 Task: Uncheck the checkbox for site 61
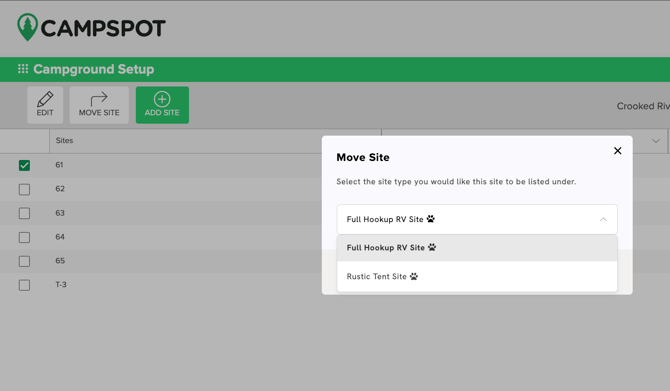[24, 165]
